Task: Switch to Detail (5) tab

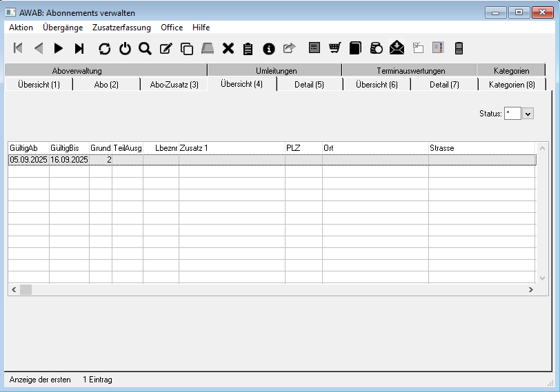Action: [x=309, y=85]
